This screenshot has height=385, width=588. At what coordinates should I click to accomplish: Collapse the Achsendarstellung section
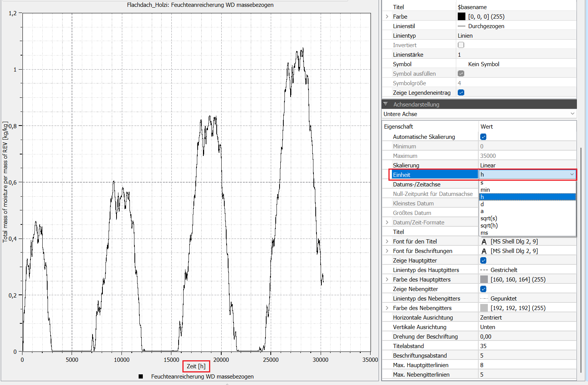click(386, 104)
